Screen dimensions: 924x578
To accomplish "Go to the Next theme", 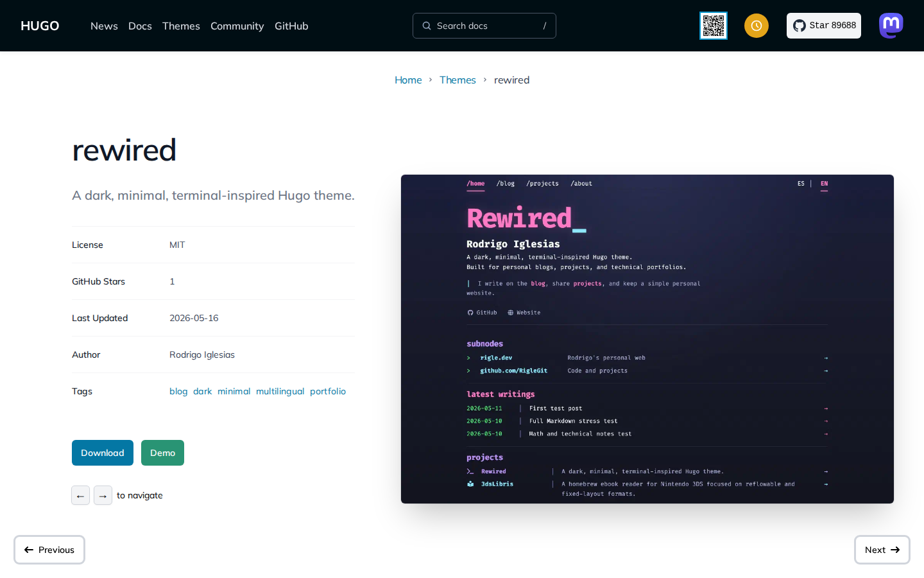I will click(882, 550).
